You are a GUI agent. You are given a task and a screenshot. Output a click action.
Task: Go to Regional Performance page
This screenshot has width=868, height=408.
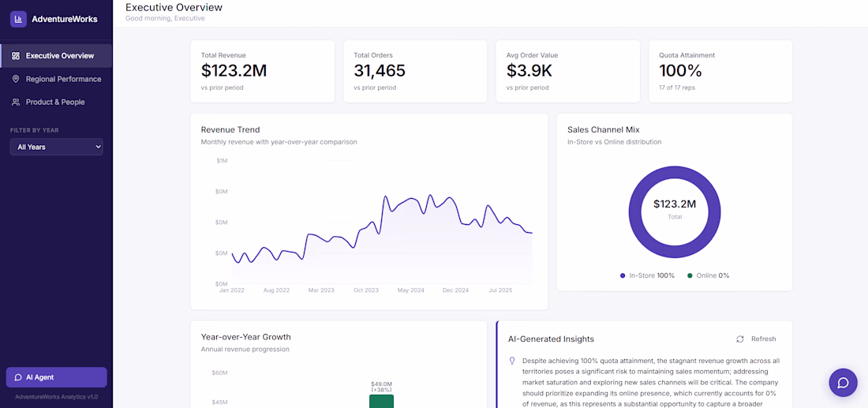click(x=56, y=79)
